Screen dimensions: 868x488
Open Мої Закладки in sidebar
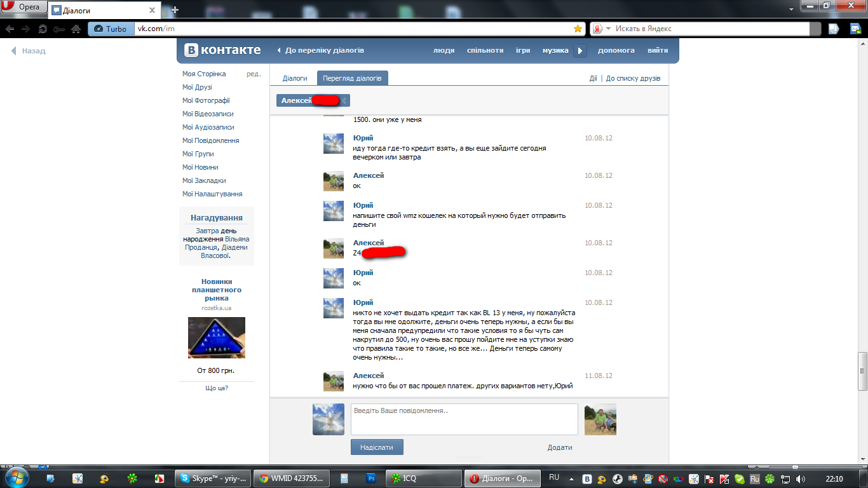[204, 180]
